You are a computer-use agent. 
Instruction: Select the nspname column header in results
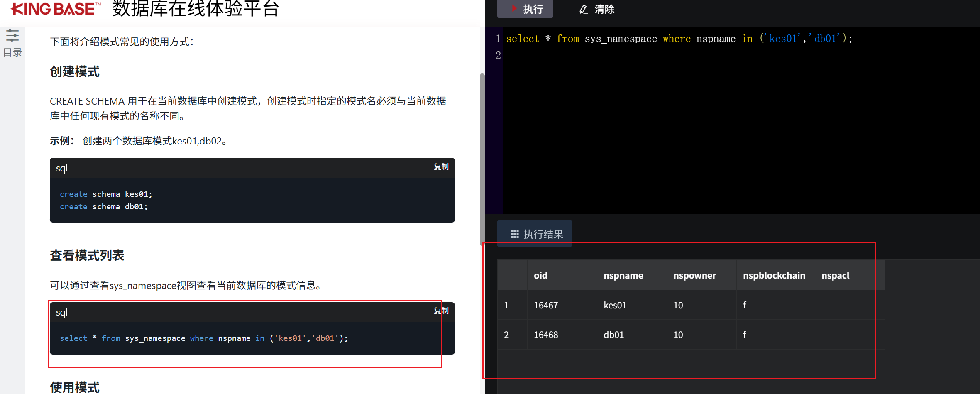click(623, 275)
